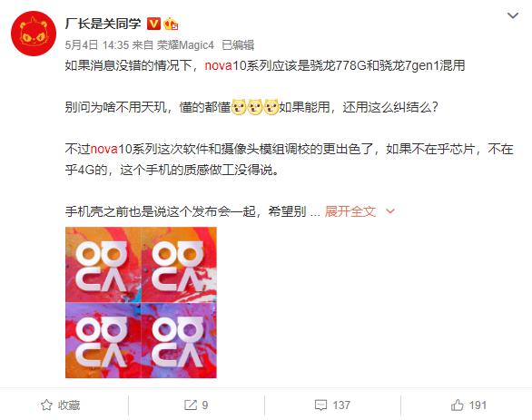This screenshot has width=532, height=420.
Task: Open post options chevron at top right
Action: click(x=512, y=15)
